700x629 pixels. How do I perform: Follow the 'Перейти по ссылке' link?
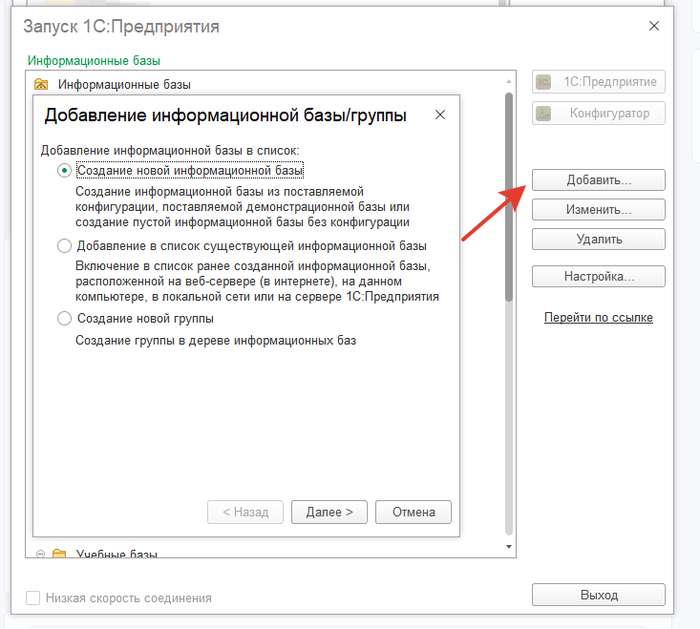[598, 317]
